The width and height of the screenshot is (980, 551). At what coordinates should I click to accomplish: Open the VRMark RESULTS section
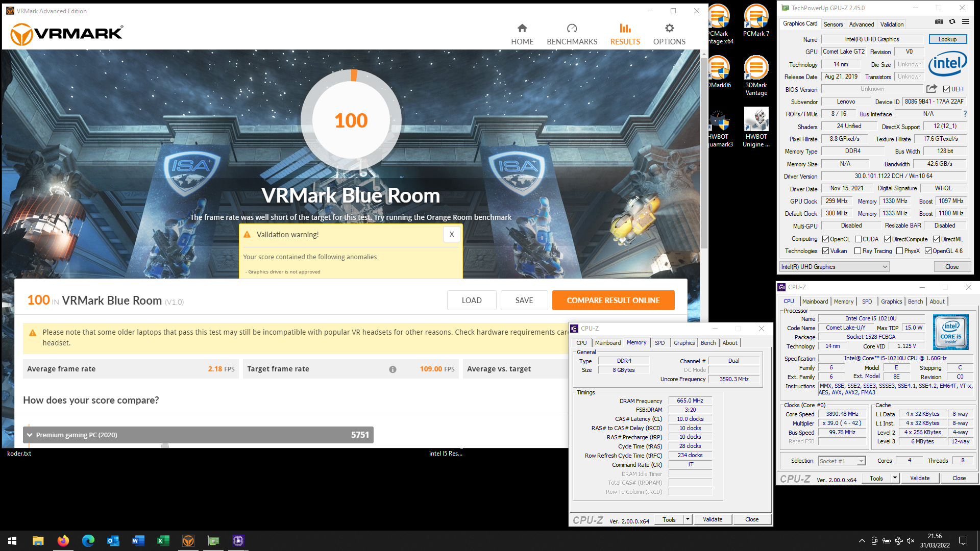tap(625, 34)
